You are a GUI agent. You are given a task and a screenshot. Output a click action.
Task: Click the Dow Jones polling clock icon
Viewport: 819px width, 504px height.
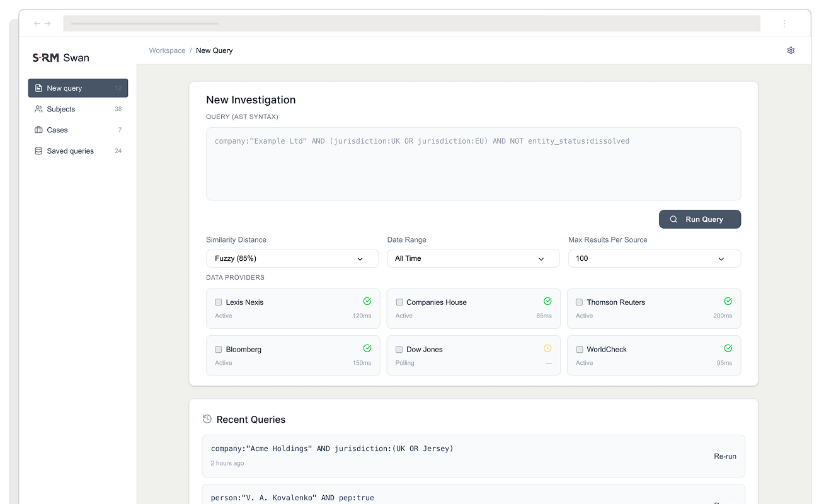[x=547, y=348]
